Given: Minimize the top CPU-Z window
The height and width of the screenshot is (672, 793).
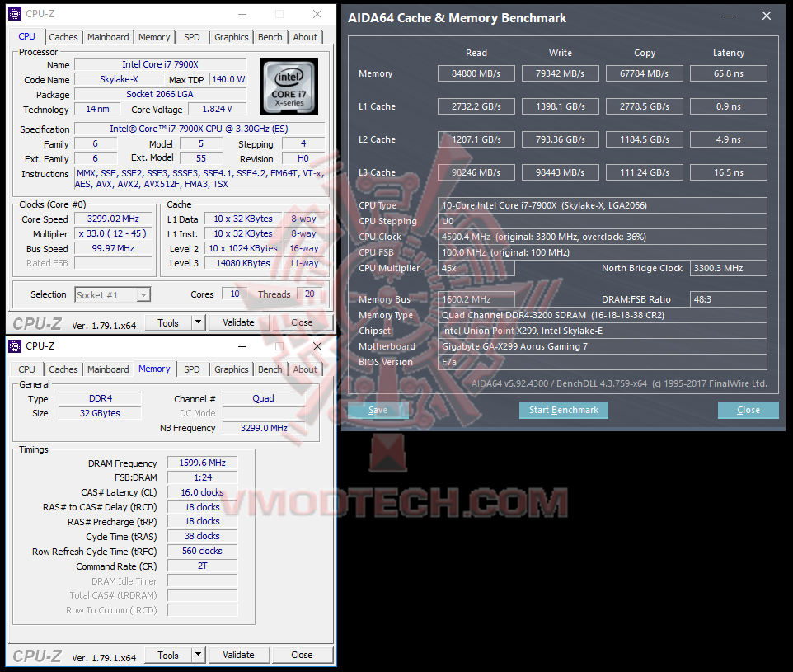Looking at the screenshot, I should click(x=242, y=14).
